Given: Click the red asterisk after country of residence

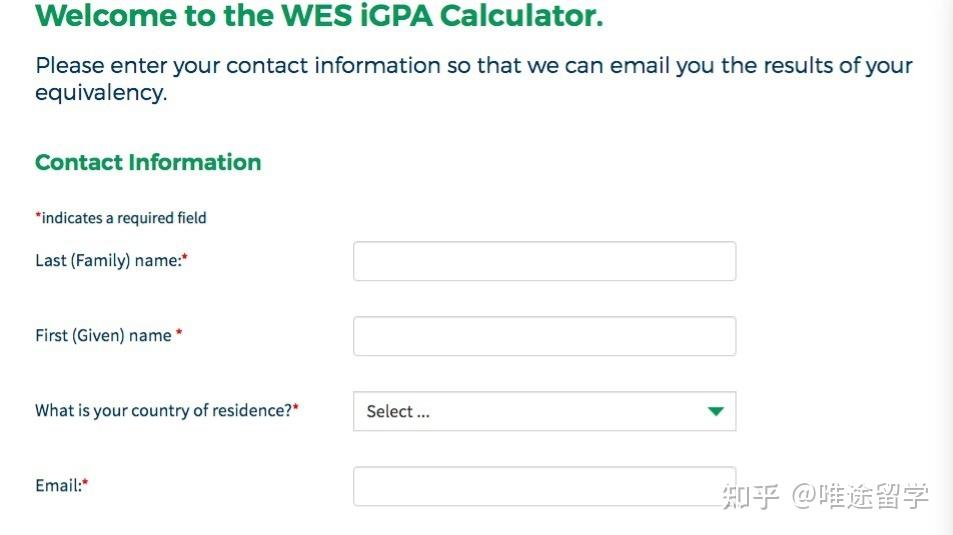Looking at the screenshot, I should point(296,408).
